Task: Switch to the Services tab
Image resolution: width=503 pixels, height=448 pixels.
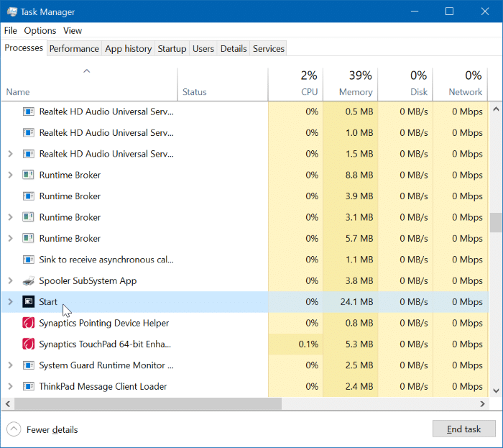Action: pyautogui.click(x=269, y=49)
